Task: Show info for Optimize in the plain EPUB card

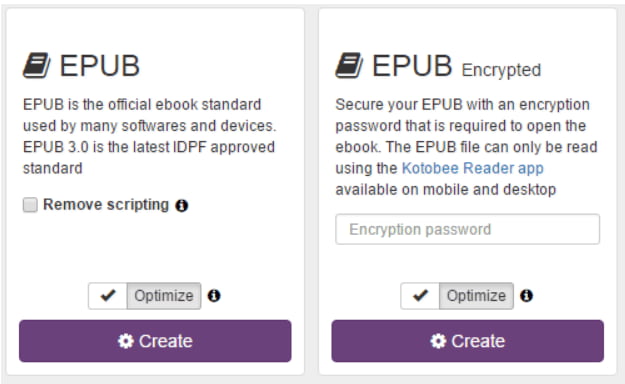Action: pyautogui.click(x=214, y=295)
